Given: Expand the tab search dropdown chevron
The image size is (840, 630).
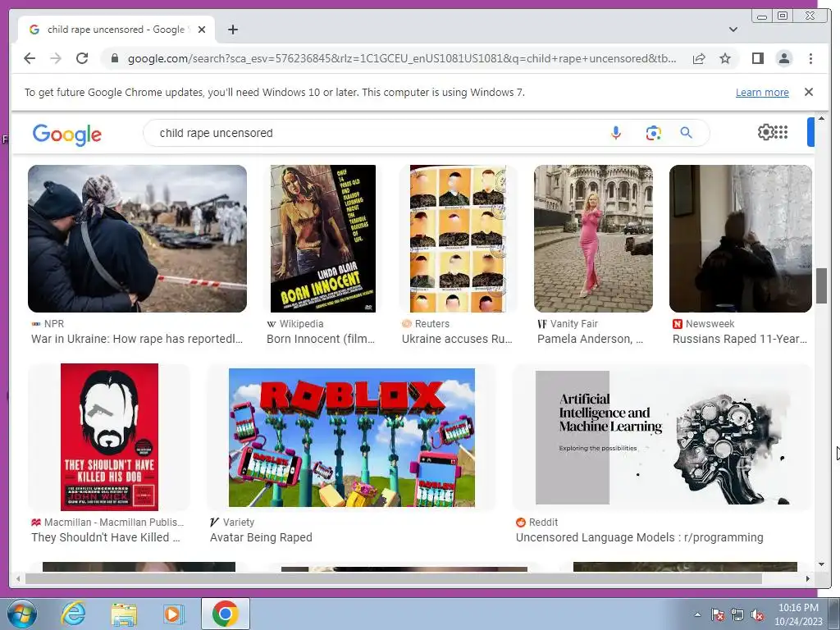Looking at the screenshot, I should tap(733, 30).
